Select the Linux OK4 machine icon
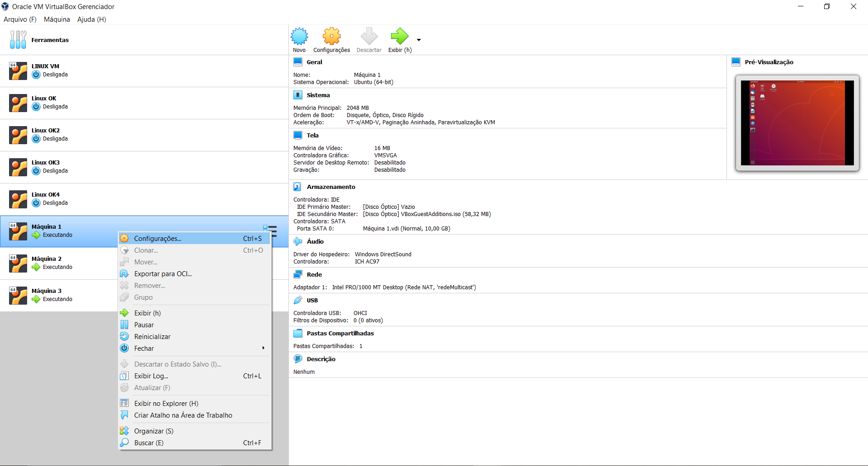 coord(18,199)
